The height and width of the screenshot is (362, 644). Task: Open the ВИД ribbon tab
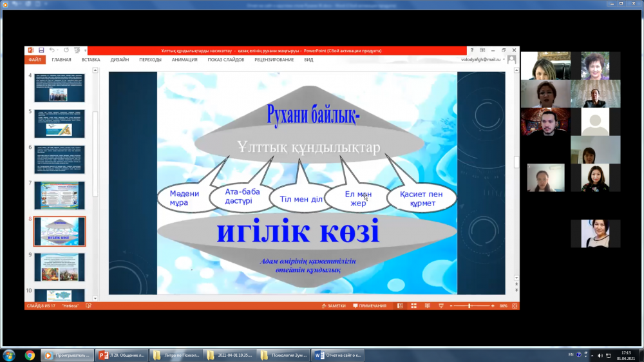308,59
